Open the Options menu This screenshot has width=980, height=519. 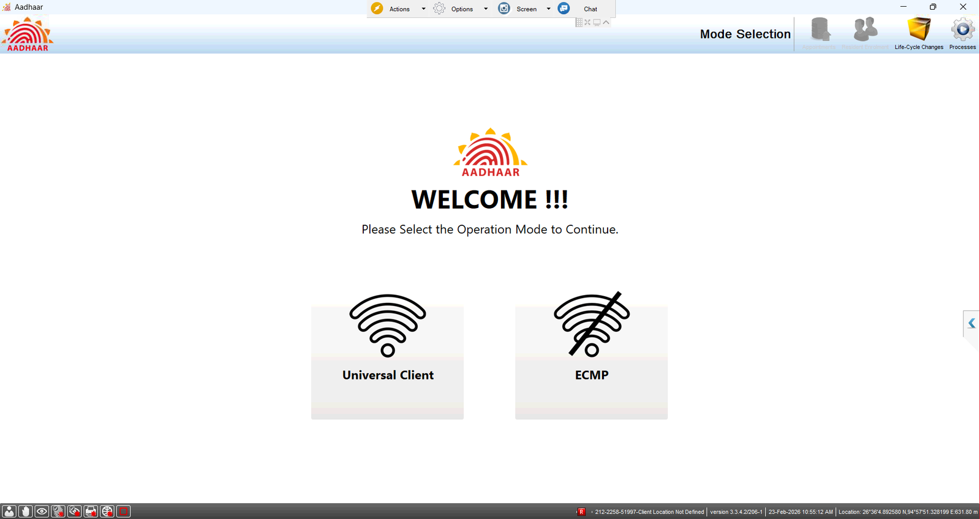click(462, 9)
